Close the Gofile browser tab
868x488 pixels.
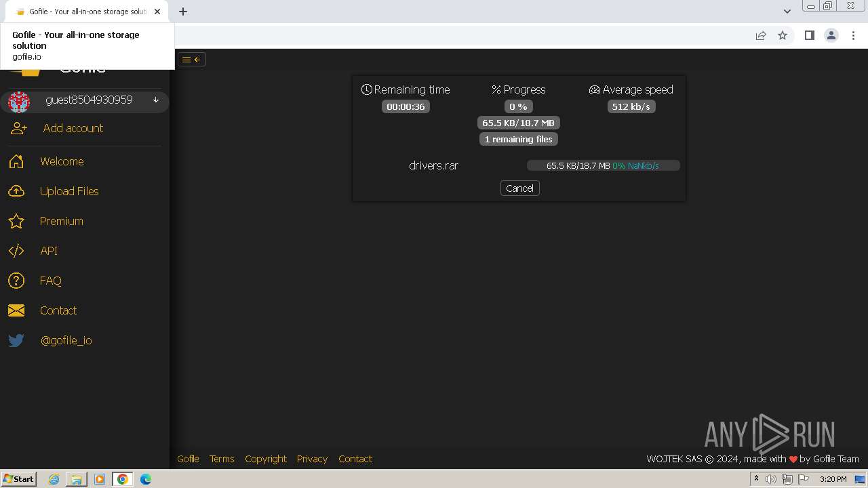[157, 12]
